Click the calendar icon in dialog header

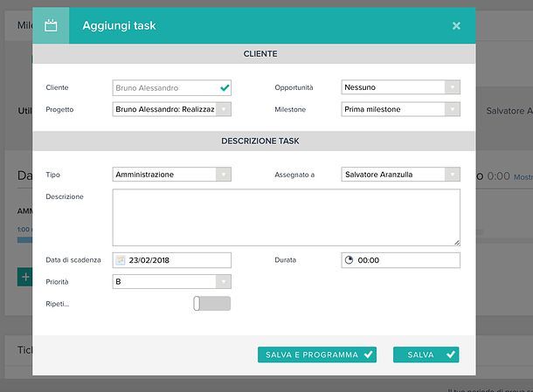point(51,25)
